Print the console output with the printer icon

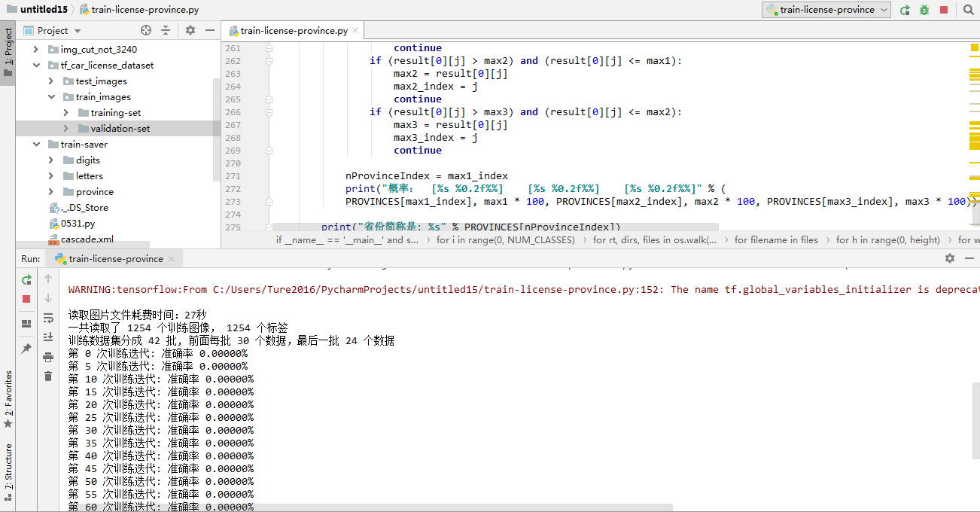point(48,357)
